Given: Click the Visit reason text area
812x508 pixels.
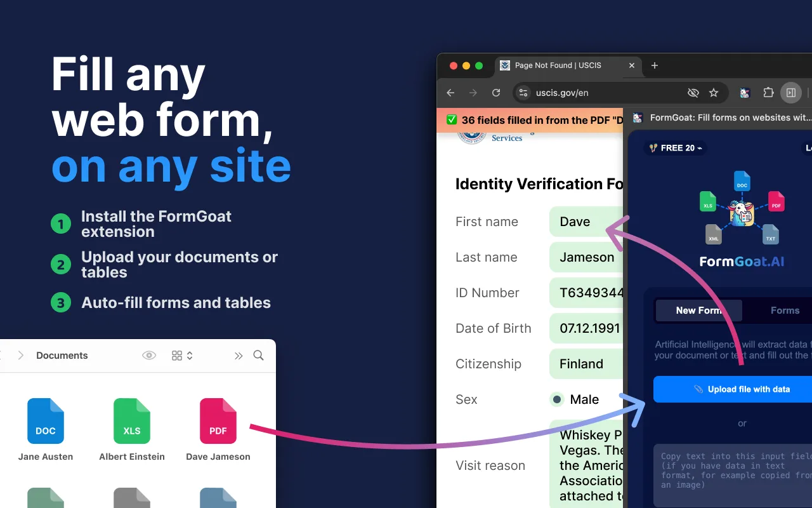Looking at the screenshot, I should tap(586, 464).
